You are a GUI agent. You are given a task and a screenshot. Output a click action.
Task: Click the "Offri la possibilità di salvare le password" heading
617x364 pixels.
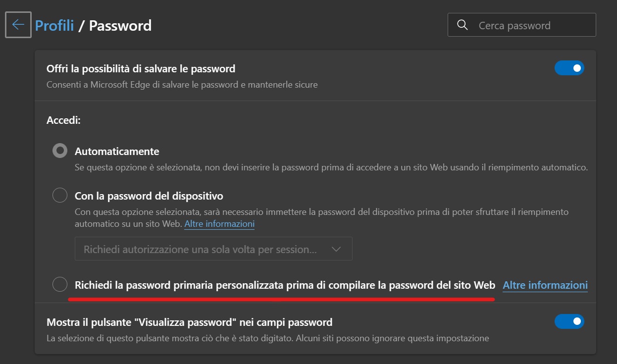tap(141, 68)
